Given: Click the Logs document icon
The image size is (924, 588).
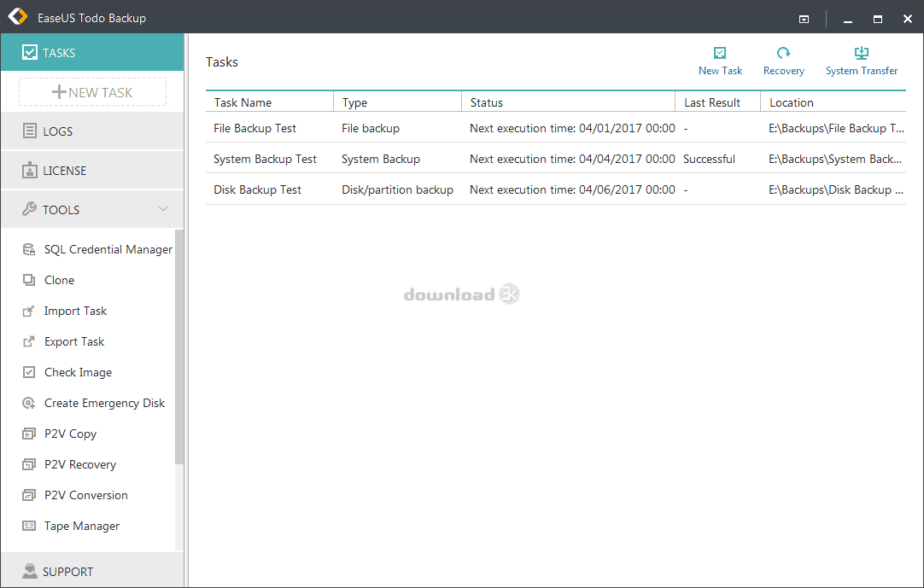Looking at the screenshot, I should (30, 131).
